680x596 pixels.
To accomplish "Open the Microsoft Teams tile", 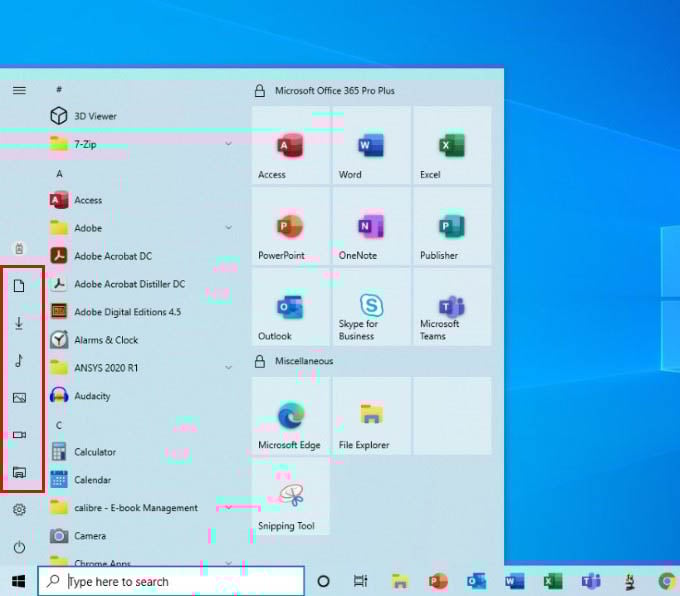I will (452, 307).
